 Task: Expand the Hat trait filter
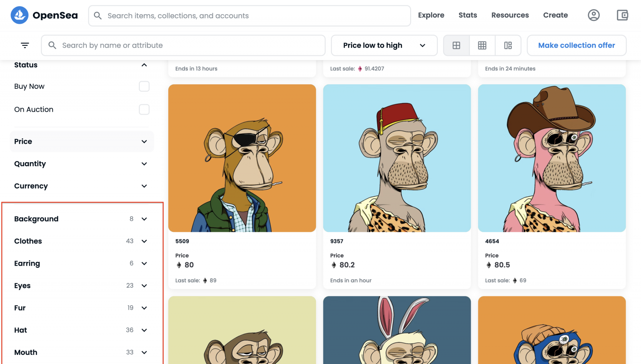coord(144,330)
